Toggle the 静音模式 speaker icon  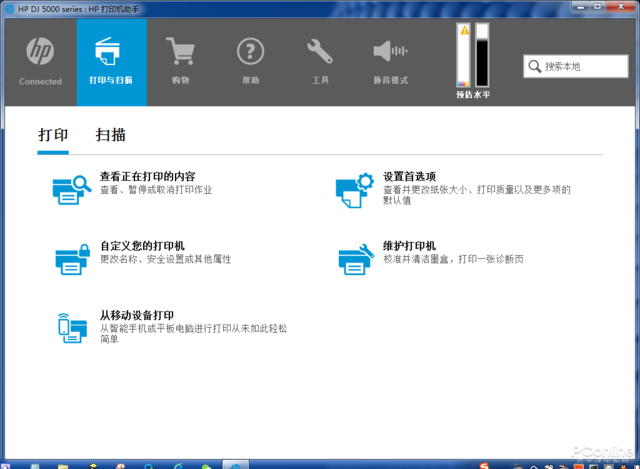(x=390, y=51)
